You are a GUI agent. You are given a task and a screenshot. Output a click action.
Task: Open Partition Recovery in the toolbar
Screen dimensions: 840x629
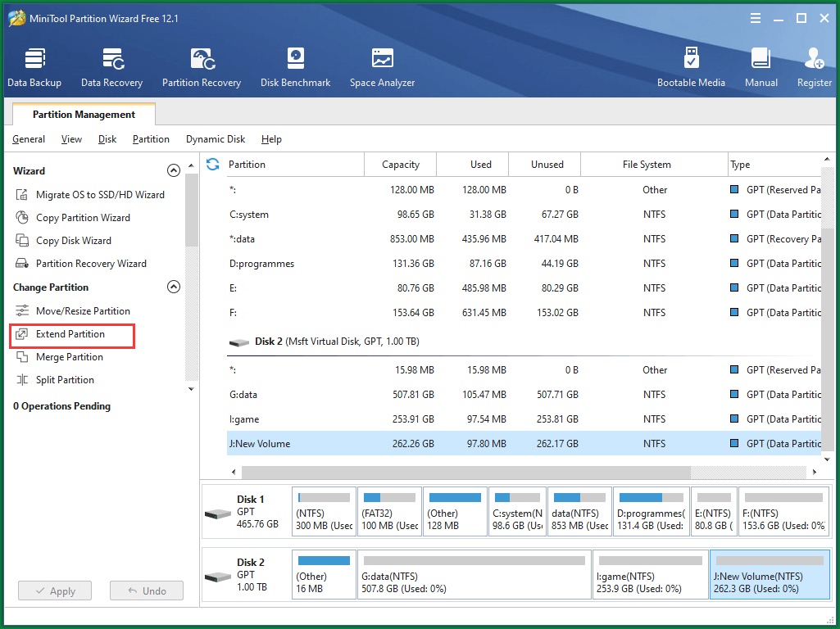(x=202, y=68)
